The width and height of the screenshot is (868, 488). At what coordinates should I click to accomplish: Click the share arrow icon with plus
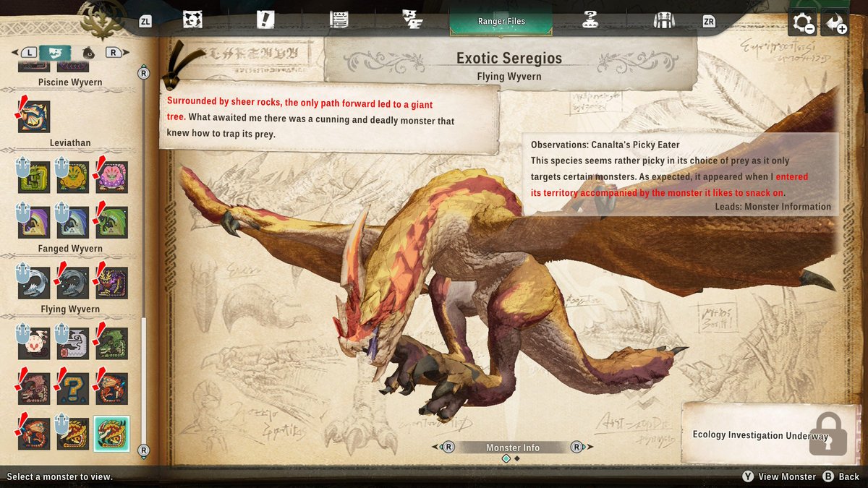click(835, 23)
